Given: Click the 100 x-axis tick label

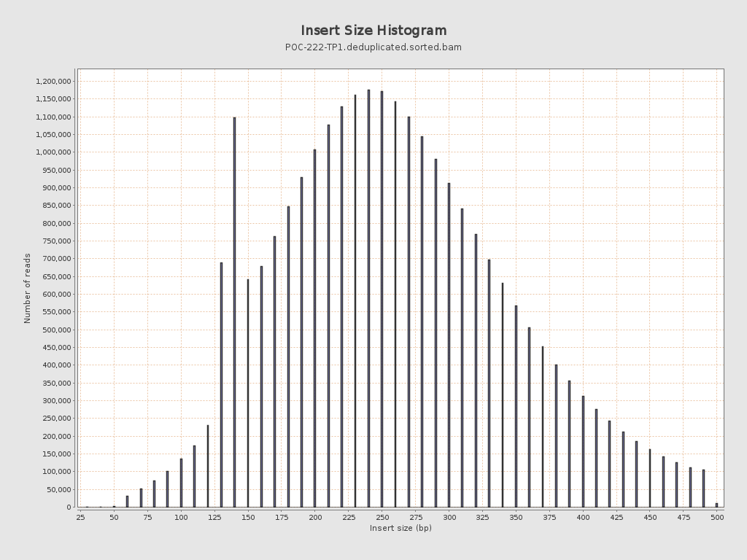Looking at the screenshot, I should click(x=181, y=517).
